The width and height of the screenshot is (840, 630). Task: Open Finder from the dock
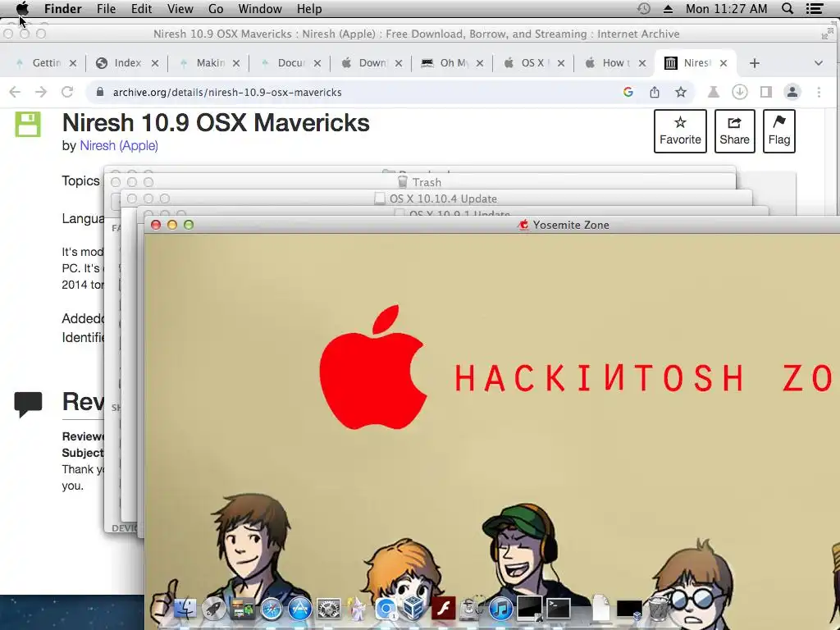tap(185, 609)
